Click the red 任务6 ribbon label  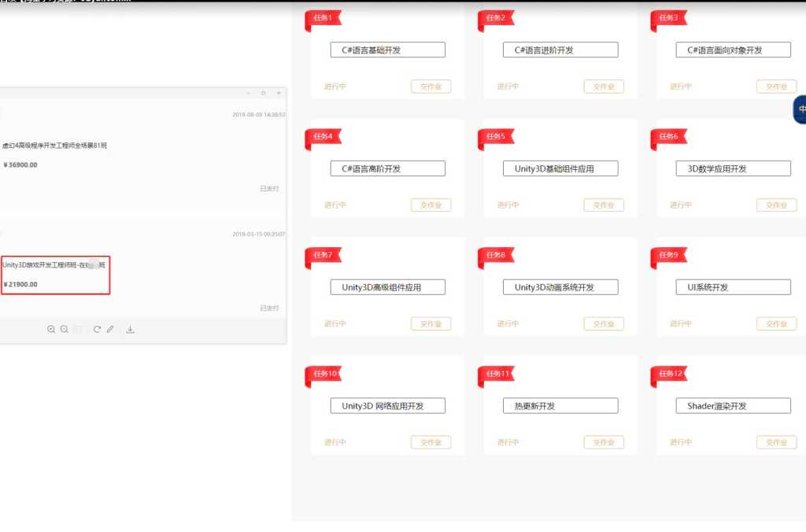click(669, 137)
